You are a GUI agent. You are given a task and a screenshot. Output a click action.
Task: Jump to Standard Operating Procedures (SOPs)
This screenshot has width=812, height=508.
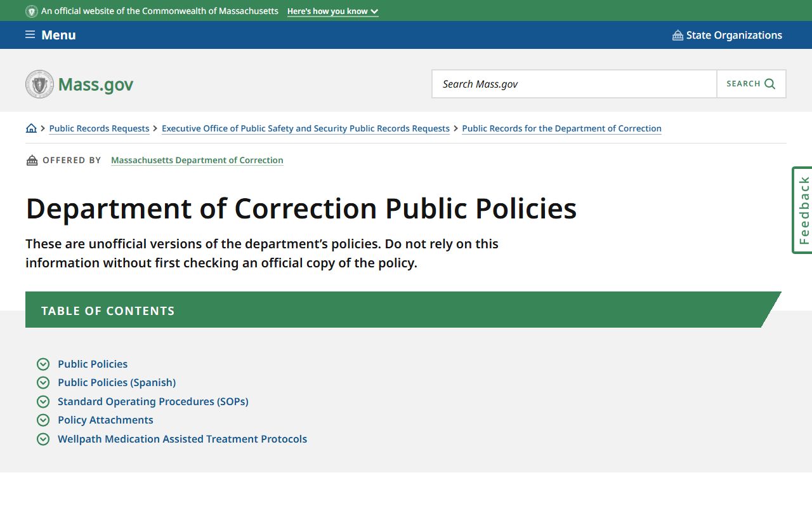click(153, 401)
